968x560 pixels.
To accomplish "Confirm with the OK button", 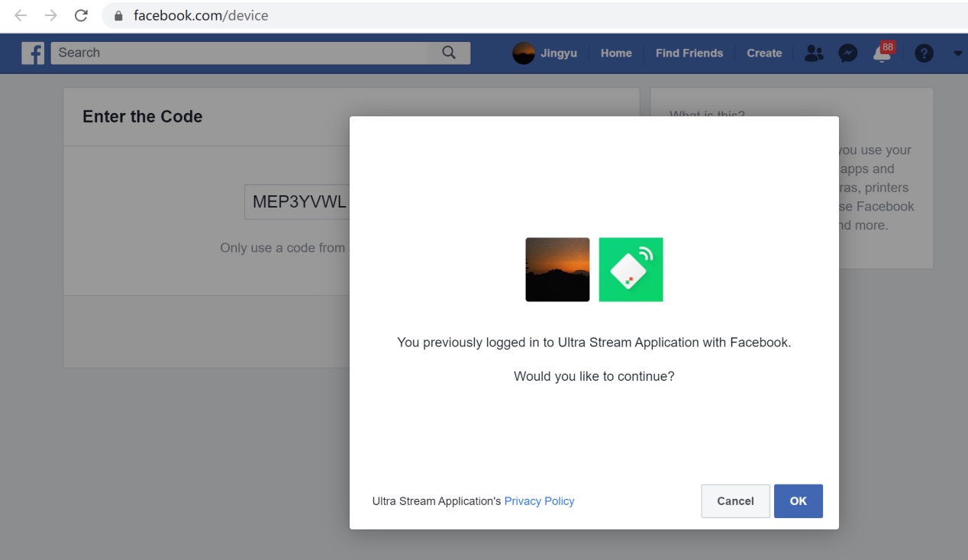I will tap(799, 501).
